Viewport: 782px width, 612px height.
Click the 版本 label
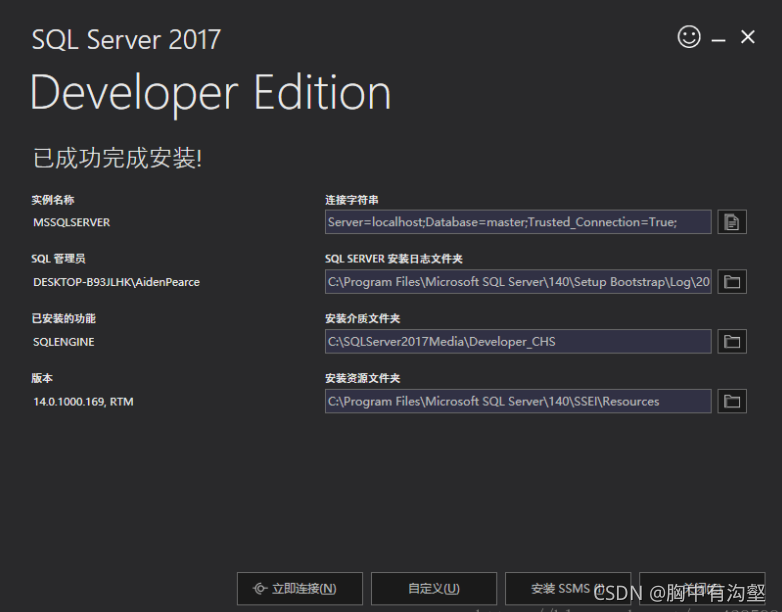[x=42, y=379]
